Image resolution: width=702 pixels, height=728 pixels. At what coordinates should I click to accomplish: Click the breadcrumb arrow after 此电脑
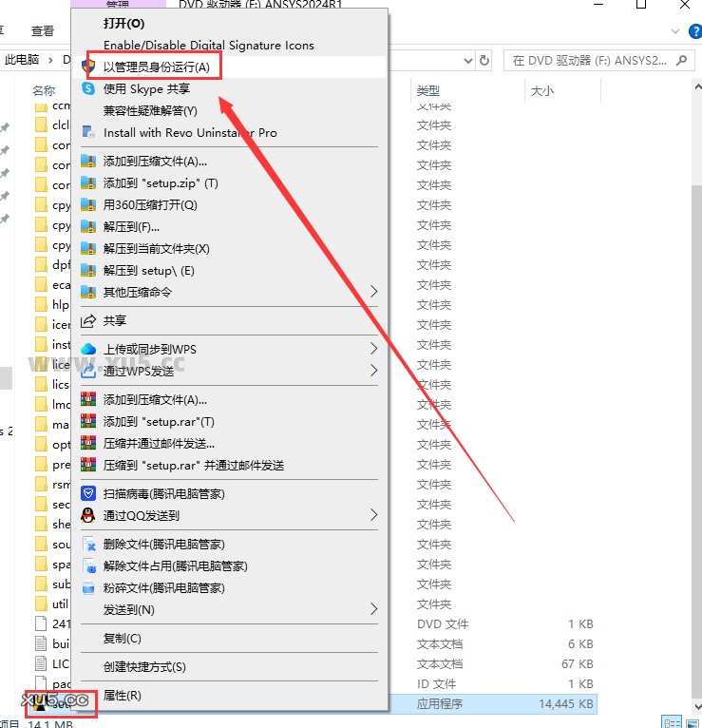(x=50, y=60)
